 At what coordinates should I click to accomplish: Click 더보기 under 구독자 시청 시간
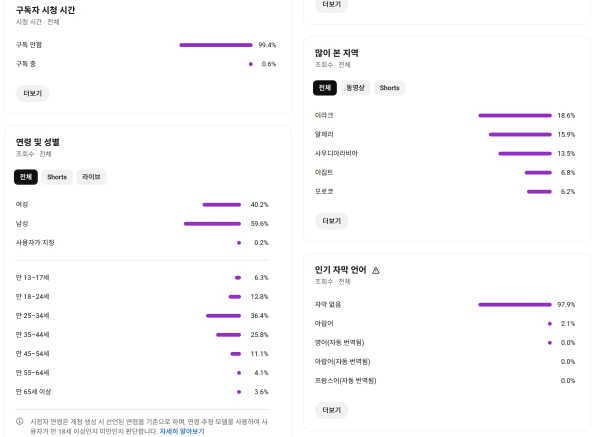point(33,93)
